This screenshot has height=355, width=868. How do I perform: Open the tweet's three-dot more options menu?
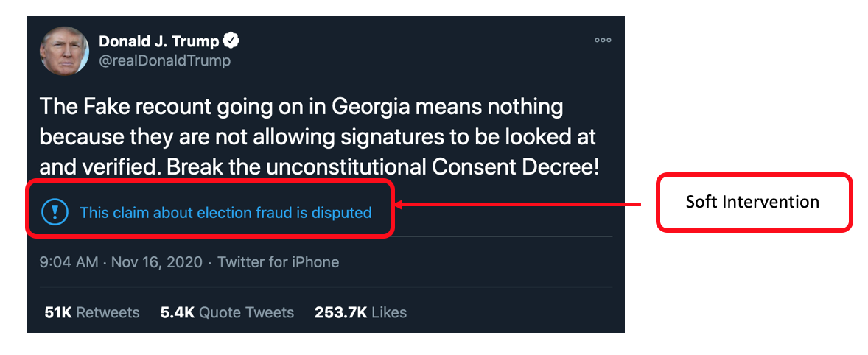pos(603,41)
